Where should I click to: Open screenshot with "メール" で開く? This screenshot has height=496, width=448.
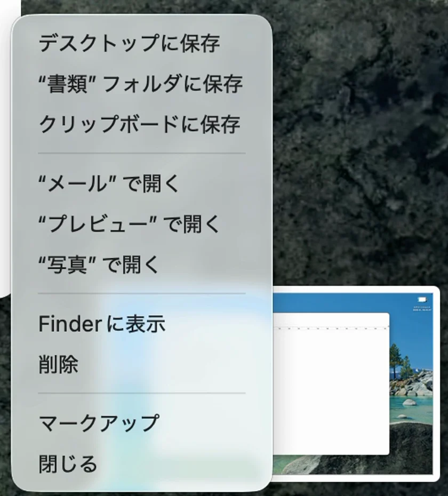coord(142,183)
